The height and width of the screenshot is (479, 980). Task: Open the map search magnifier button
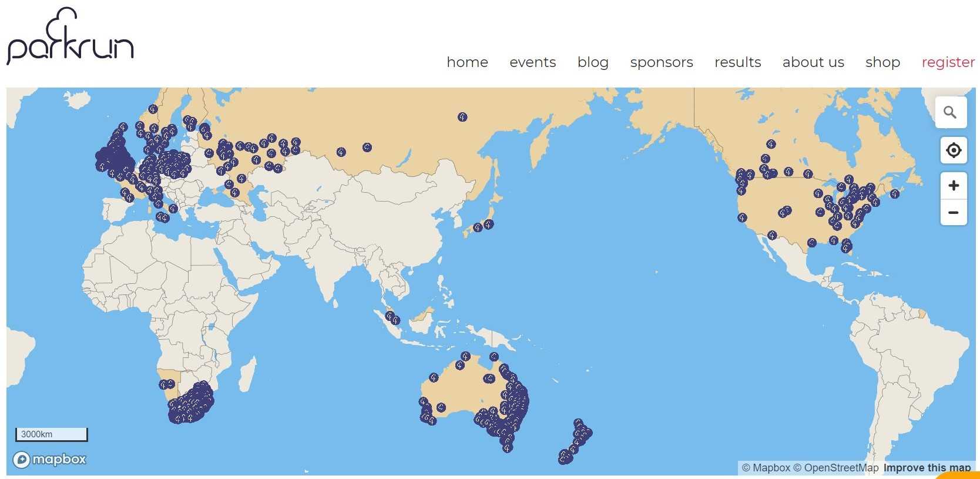(x=950, y=112)
